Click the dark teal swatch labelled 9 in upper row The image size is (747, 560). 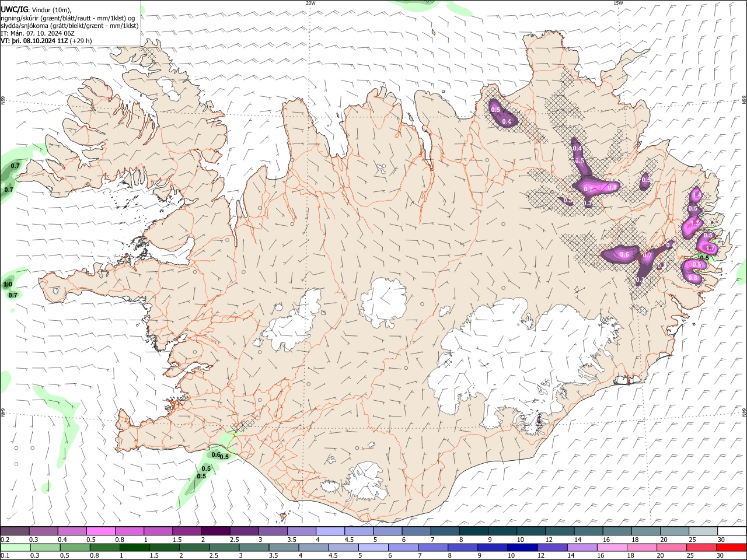point(502,531)
